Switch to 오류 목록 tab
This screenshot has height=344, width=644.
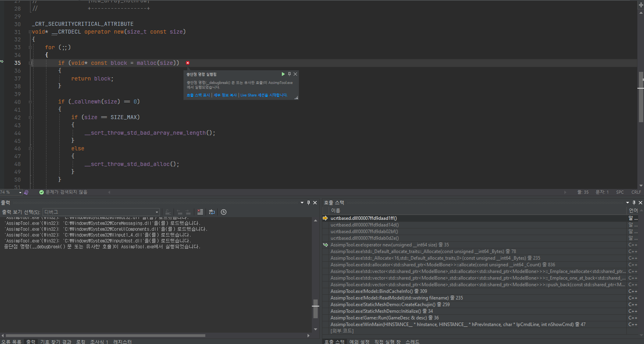pos(11,342)
